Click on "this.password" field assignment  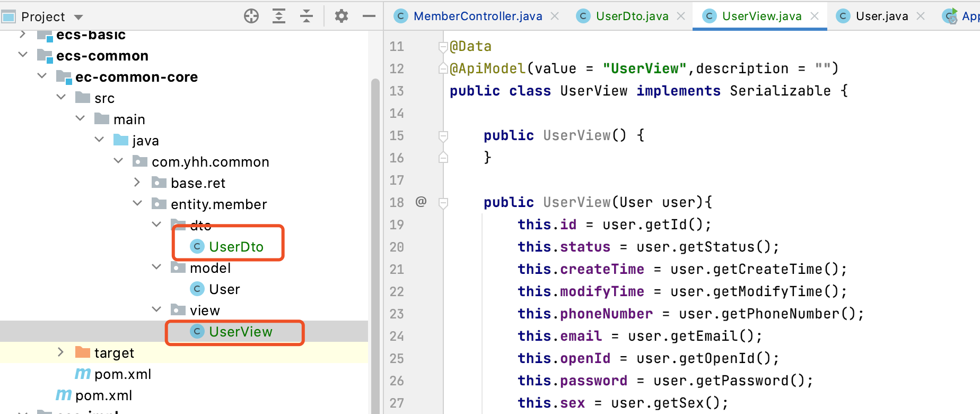coord(572,381)
